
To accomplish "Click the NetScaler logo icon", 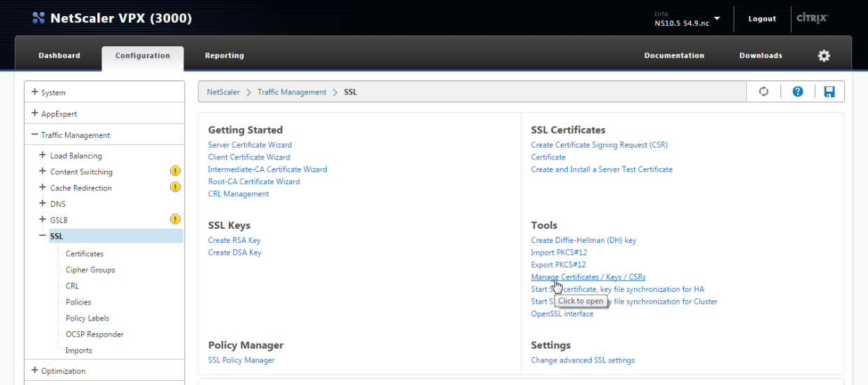I will click(x=38, y=18).
